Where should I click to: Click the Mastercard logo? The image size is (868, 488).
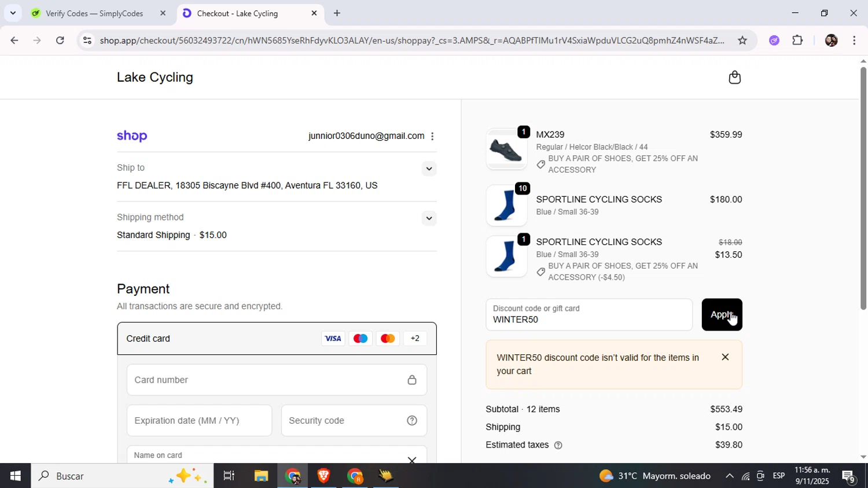click(x=388, y=339)
